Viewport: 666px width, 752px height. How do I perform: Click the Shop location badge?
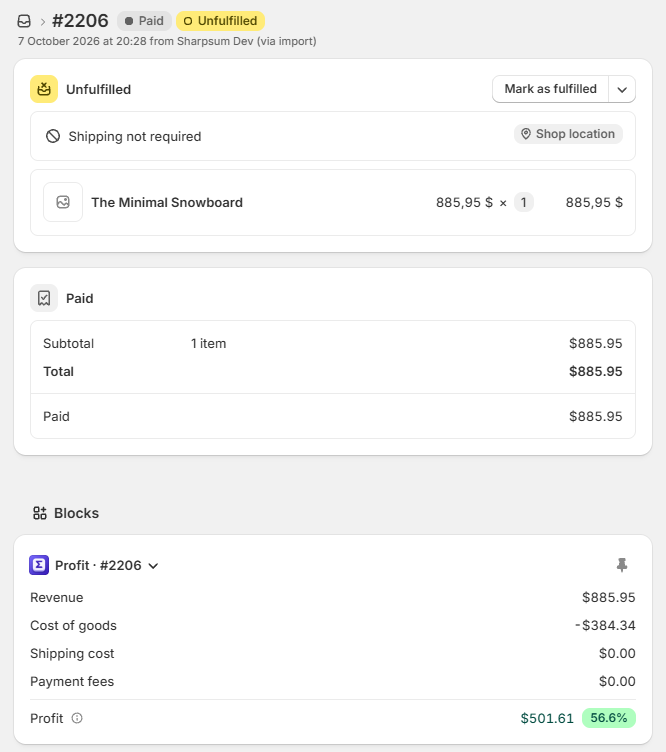(x=568, y=134)
